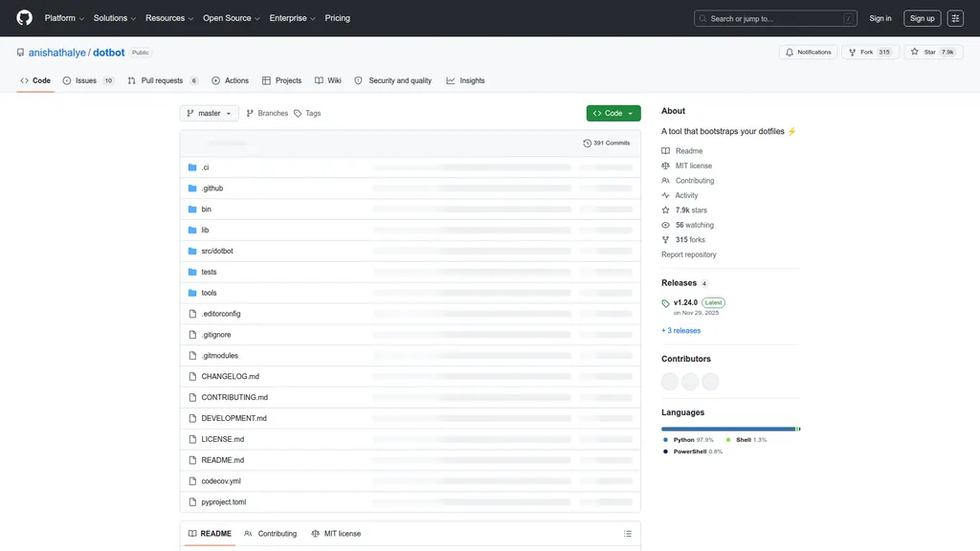
Task: Fork the repository
Action: (870, 52)
